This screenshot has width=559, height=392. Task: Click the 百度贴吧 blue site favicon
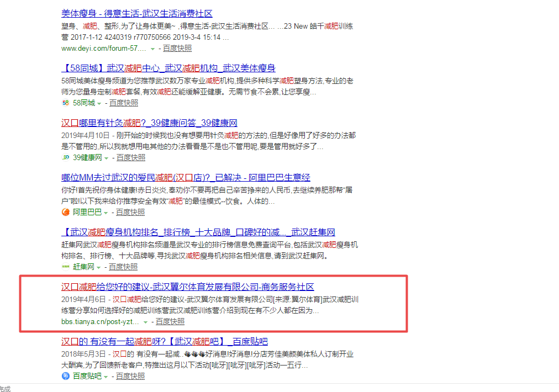click(x=66, y=377)
